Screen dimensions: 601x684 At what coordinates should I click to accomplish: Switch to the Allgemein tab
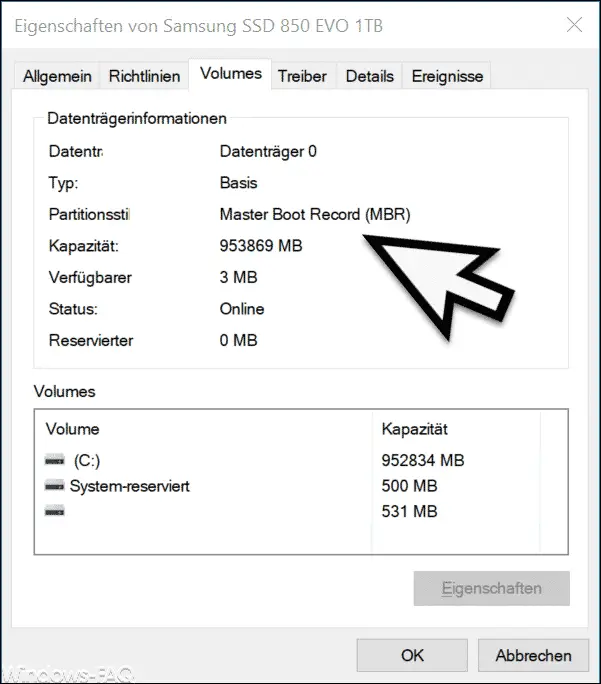57,76
